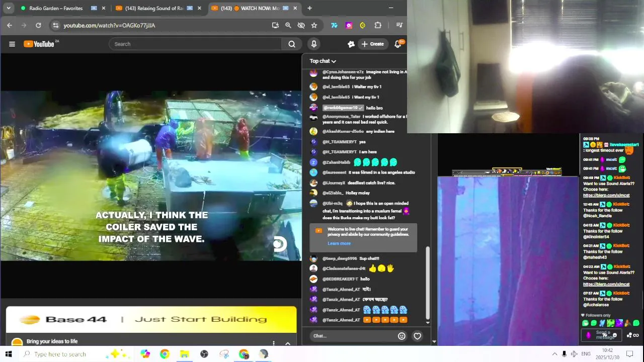Image resolution: width=644 pixels, height=362 pixels.
Task: Click the YouTube search magnifier button
Action: 292,44
